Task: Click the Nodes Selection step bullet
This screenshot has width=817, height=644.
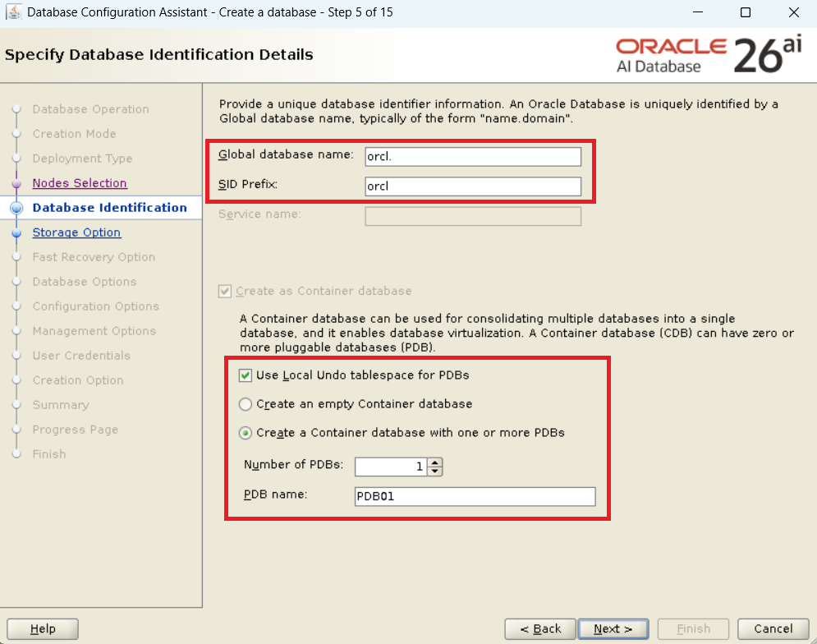Action: (x=16, y=183)
